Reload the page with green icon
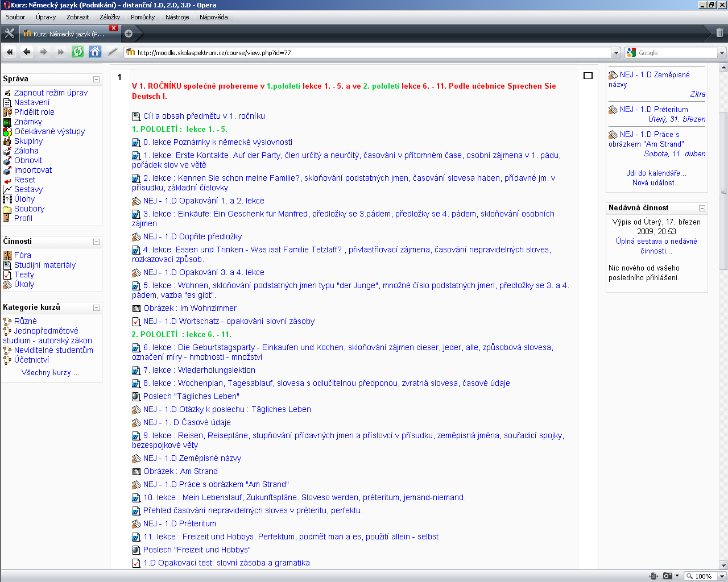Image resolution: width=728 pixels, height=582 pixels. 78,52
